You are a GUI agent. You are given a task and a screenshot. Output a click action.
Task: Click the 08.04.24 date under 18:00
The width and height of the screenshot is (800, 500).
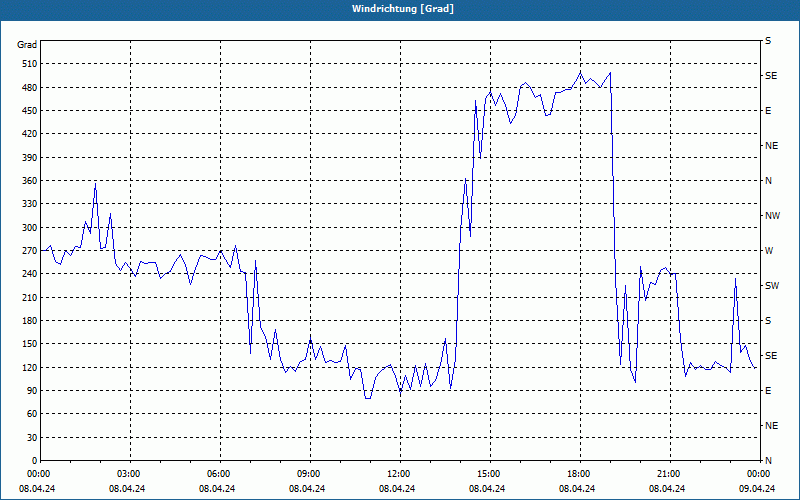pyautogui.click(x=577, y=489)
